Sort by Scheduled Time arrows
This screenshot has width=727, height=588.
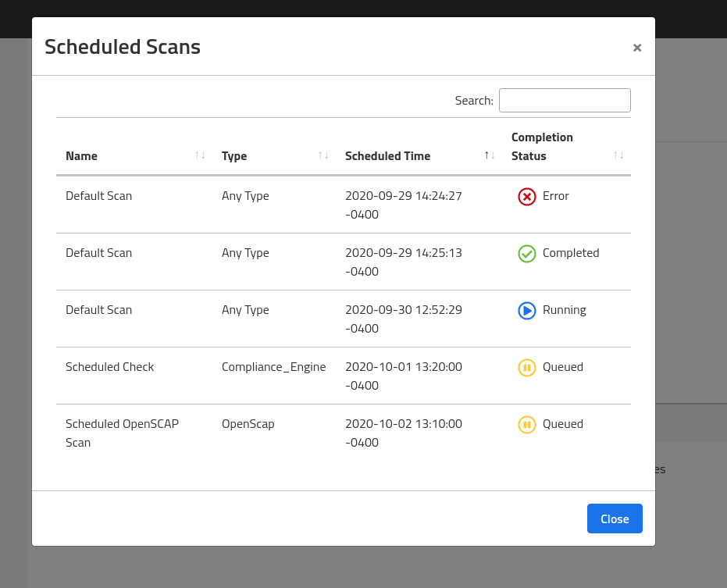coord(490,155)
